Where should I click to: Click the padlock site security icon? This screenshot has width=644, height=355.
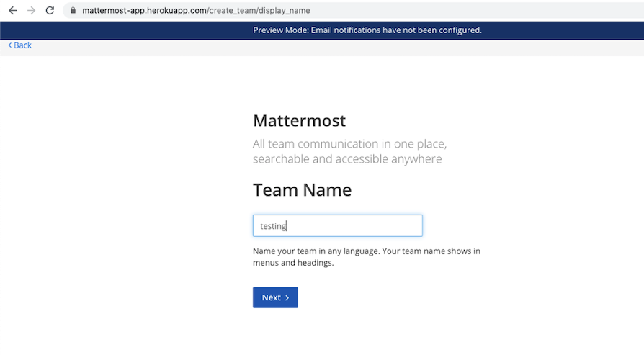[73, 10]
